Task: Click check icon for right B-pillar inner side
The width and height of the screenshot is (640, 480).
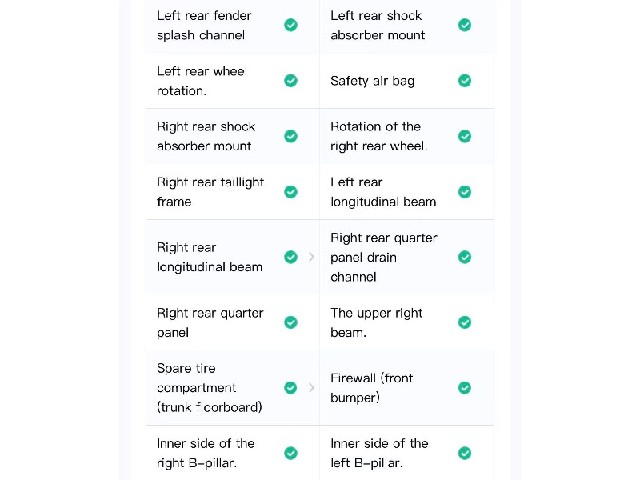Action: pyautogui.click(x=291, y=453)
